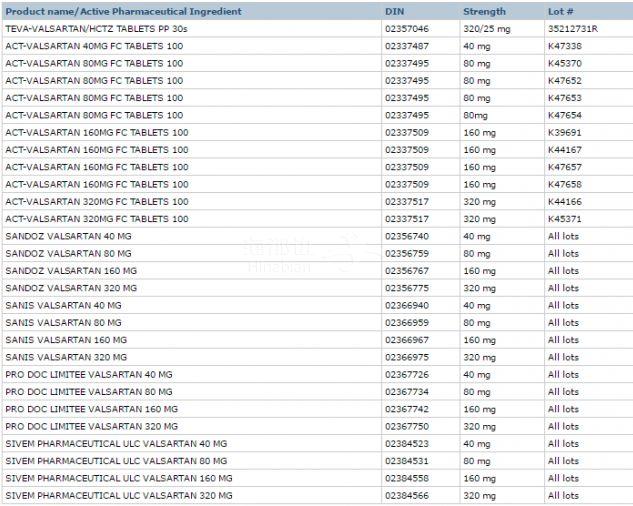Viewport: 633px width, 506px height.
Task: Click DIN 02367734
Action: (x=407, y=392)
